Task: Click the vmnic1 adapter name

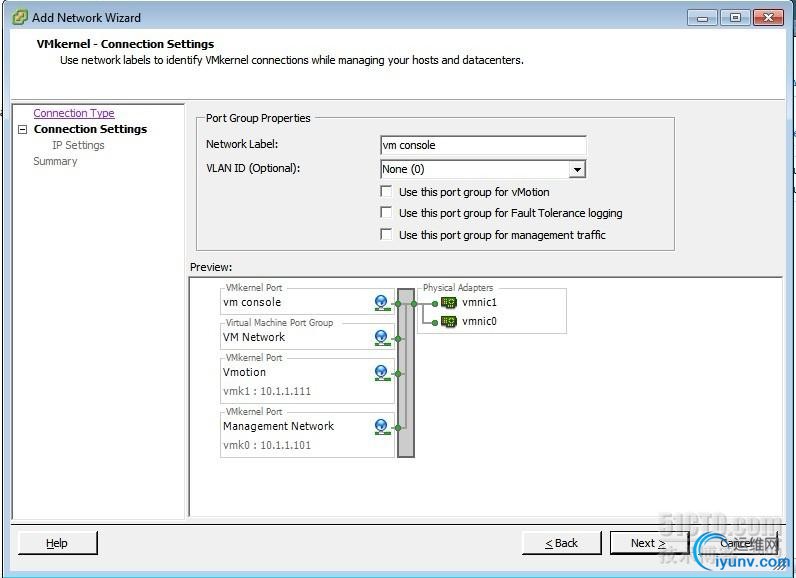Action: [479, 302]
